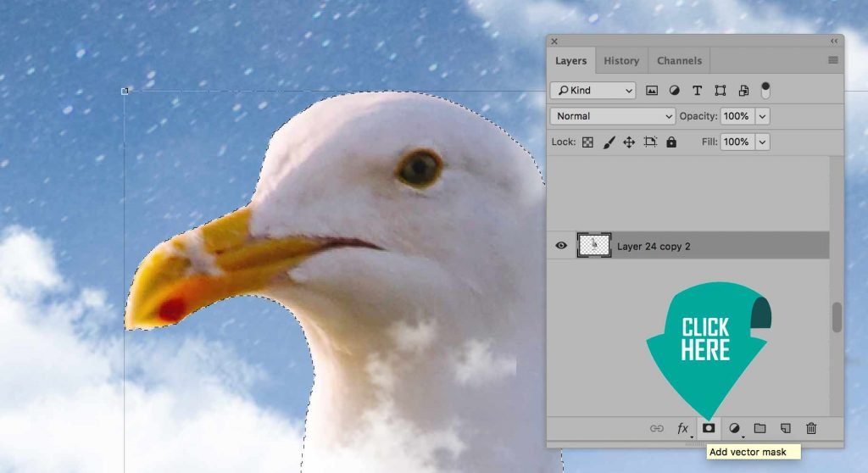Click the Layers panel scrollbar thumb

pos(837,317)
